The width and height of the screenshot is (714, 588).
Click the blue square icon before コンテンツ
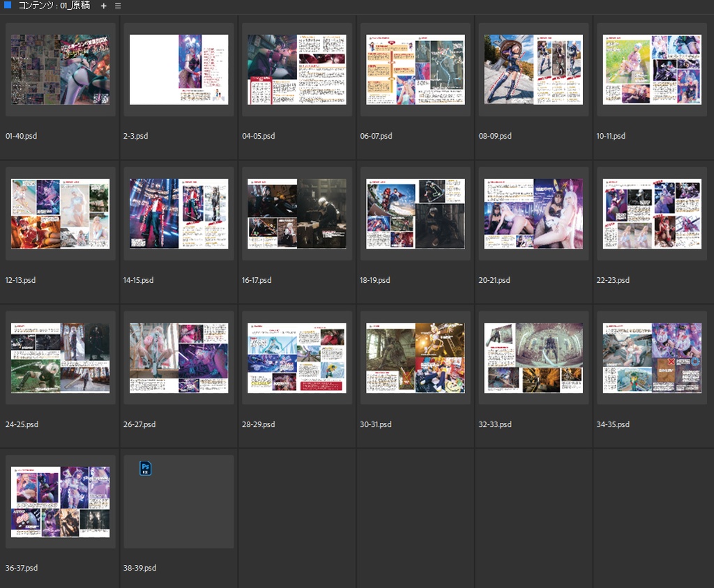(x=8, y=5)
